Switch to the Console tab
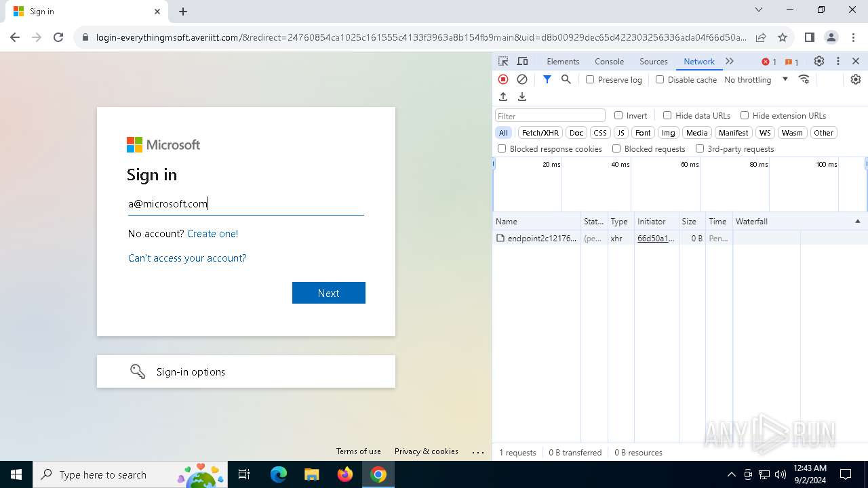Viewport: 868px width, 488px height. [x=609, y=61]
